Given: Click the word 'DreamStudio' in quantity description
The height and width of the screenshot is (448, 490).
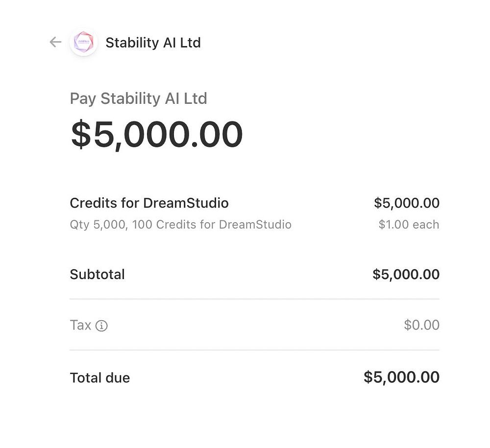Looking at the screenshot, I should point(255,225).
